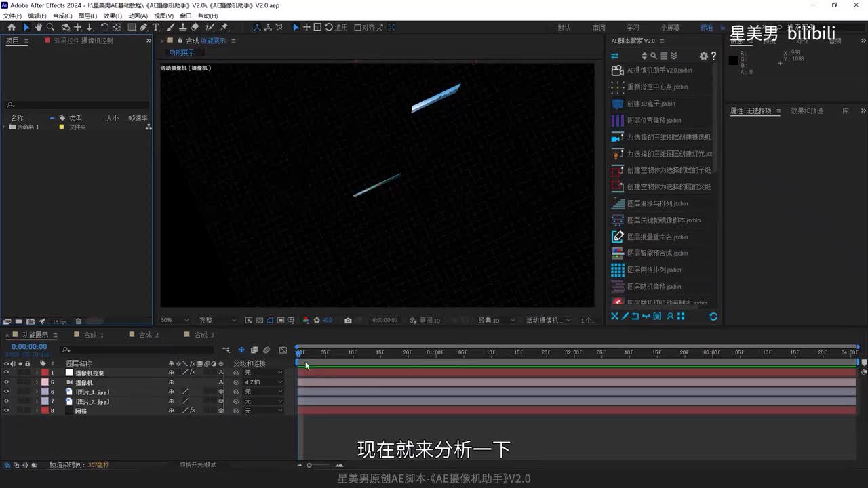Screen dimensions: 868x488
Task: Click the 切换开关/模式 button
Action: [x=198, y=464]
